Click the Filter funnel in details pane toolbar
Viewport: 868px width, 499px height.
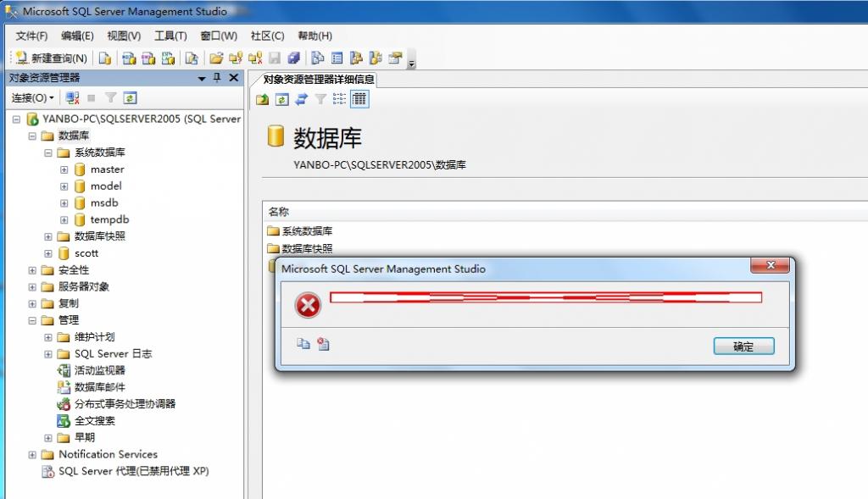coord(320,99)
